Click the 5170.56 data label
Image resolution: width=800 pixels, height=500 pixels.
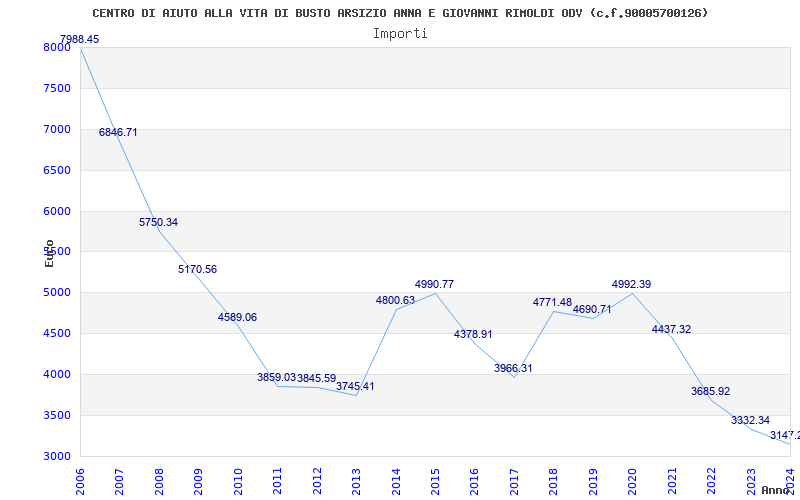197,269
